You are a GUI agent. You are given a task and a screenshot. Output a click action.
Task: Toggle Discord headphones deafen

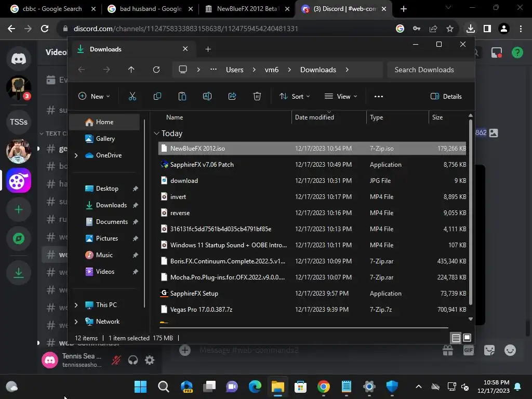pos(133,360)
